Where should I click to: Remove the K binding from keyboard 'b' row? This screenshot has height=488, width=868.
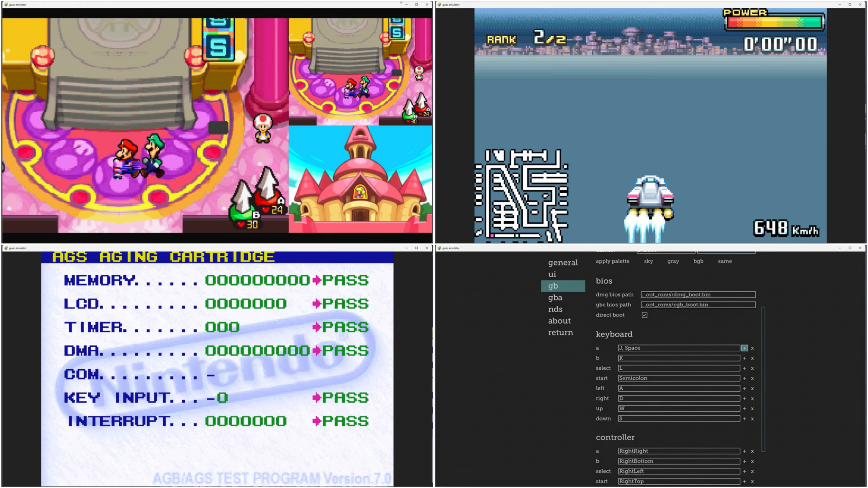click(752, 358)
